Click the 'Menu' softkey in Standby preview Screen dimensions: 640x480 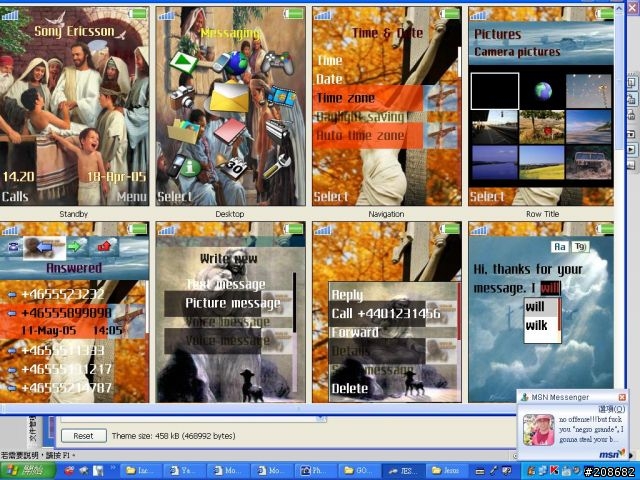click(131, 197)
